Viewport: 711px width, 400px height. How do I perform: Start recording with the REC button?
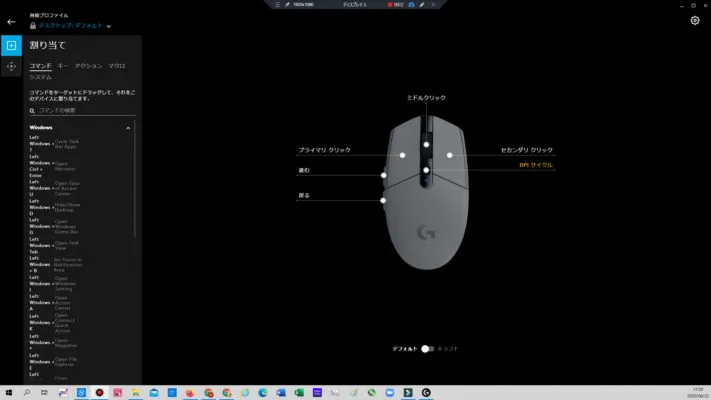click(395, 5)
